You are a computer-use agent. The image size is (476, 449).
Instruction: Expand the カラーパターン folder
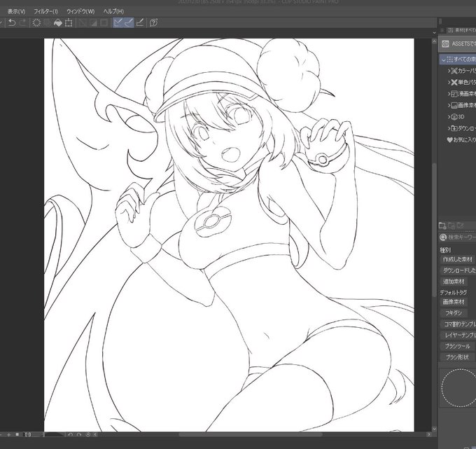[449, 71]
